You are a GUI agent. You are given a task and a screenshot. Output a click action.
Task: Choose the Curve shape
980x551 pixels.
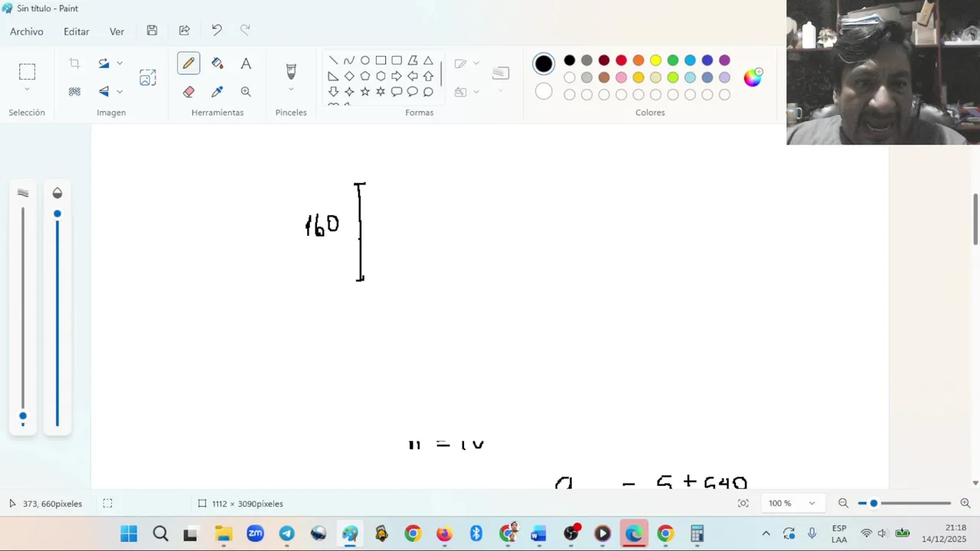tap(349, 60)
